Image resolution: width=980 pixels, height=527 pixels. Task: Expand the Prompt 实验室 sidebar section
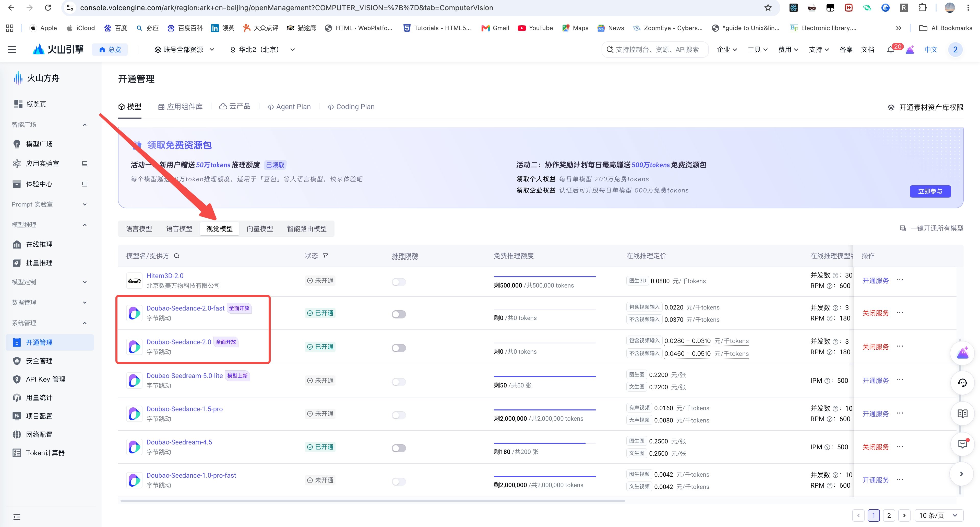(x=85, y=204)
